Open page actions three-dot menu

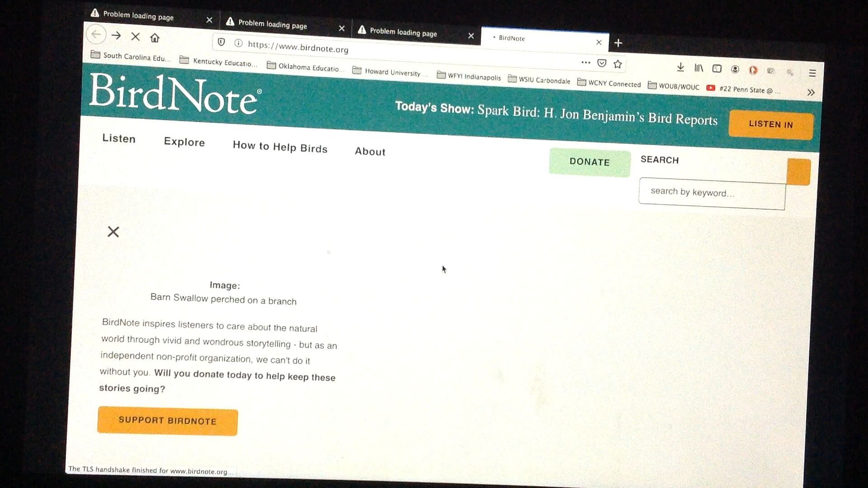(x=585, y=62)
